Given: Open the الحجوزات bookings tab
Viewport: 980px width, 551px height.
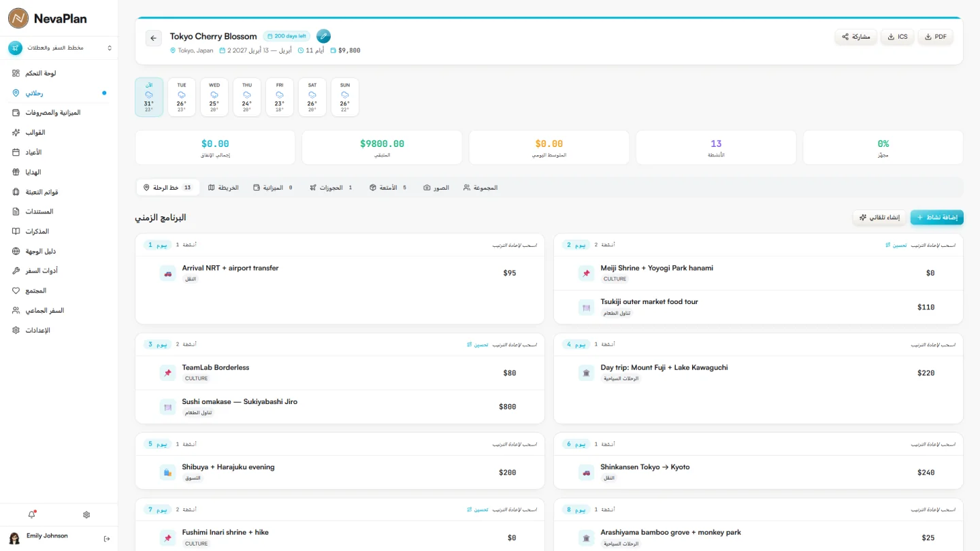Looking at the screenshot, I should (331, 187).
